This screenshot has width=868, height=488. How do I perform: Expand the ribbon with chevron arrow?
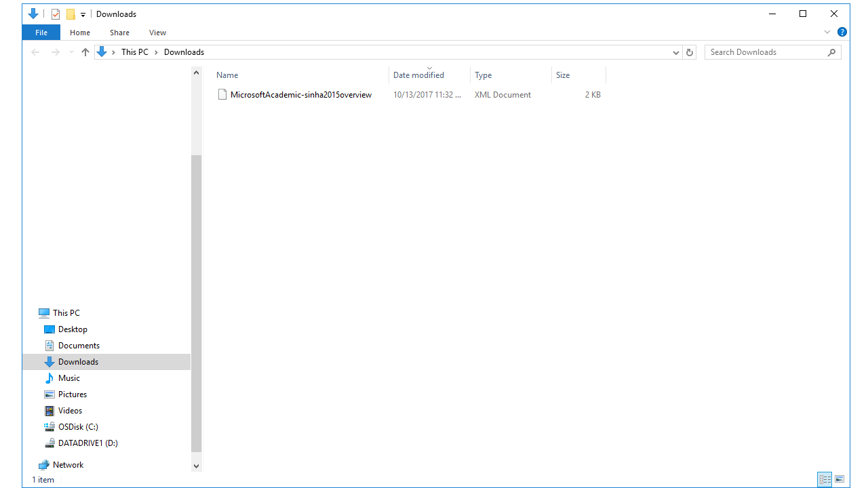point(827,32)
